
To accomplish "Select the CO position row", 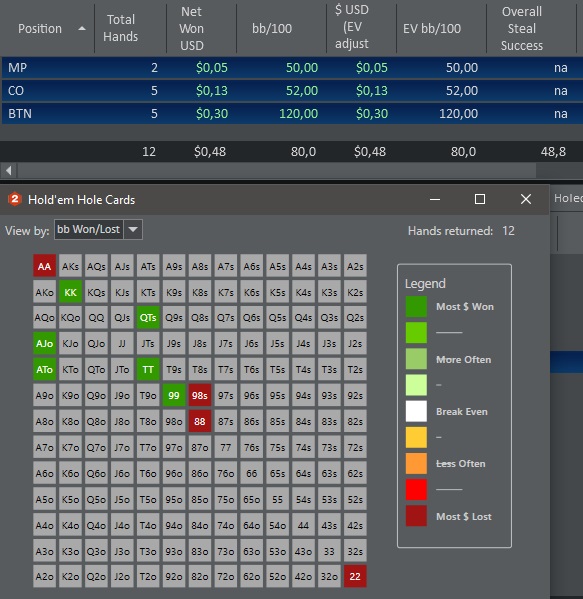I will [292, 91].
